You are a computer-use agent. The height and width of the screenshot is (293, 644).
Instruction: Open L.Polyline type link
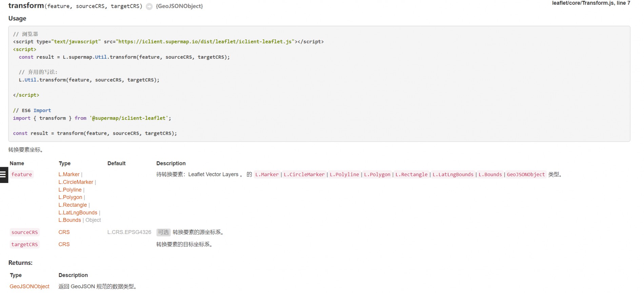(70, 190)
